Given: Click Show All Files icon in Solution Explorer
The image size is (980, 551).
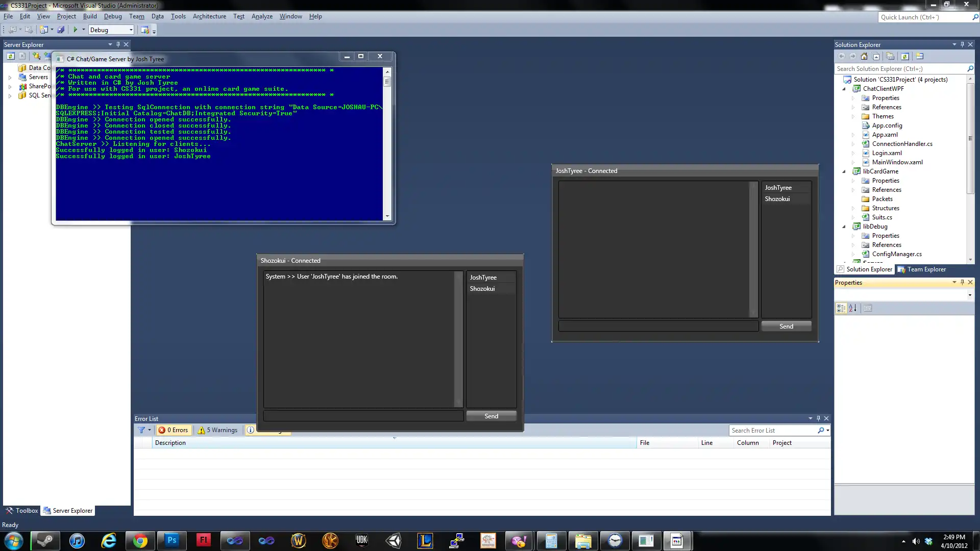Looking at the screenshot, I should 890,57.
